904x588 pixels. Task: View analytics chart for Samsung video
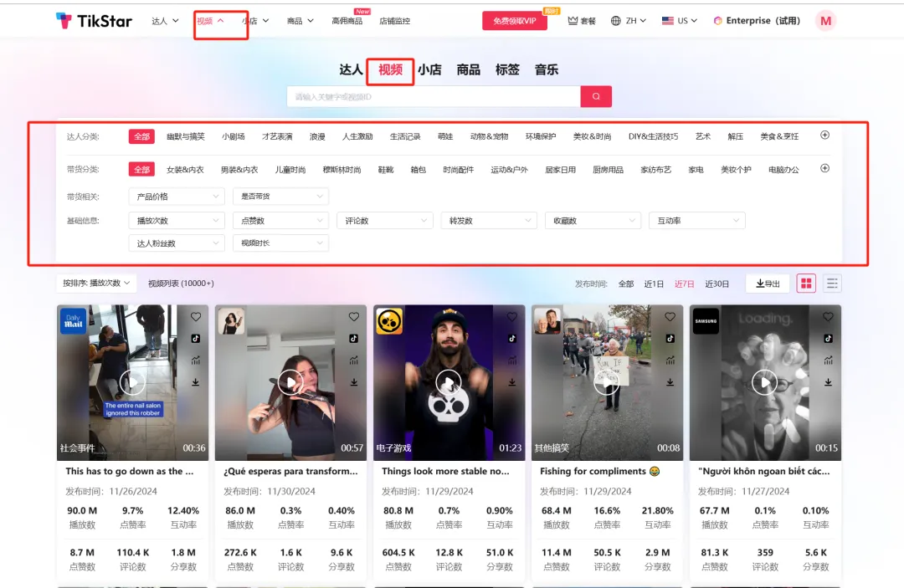828,360
